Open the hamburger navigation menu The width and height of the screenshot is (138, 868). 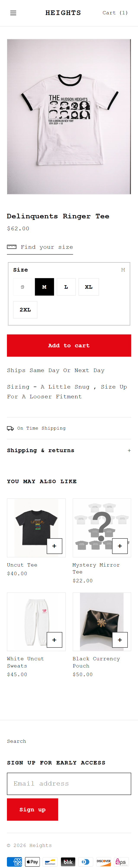pyautogui.click(x=13, y=13)
